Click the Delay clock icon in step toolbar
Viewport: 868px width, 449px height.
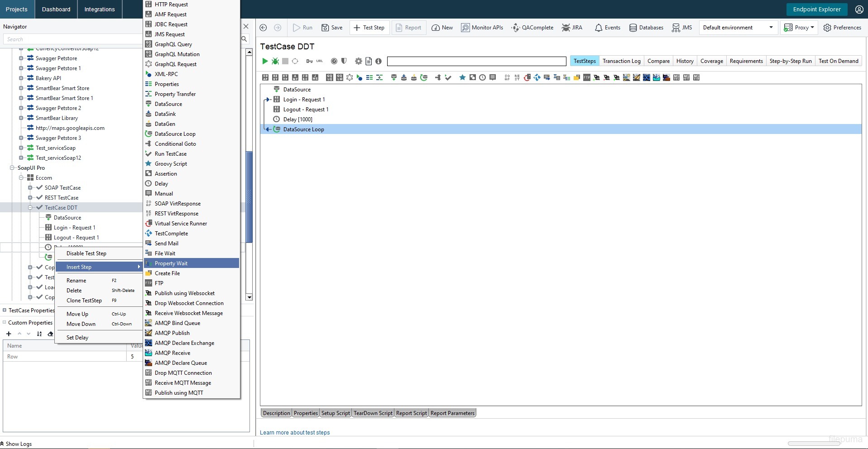tap(483, 77)
